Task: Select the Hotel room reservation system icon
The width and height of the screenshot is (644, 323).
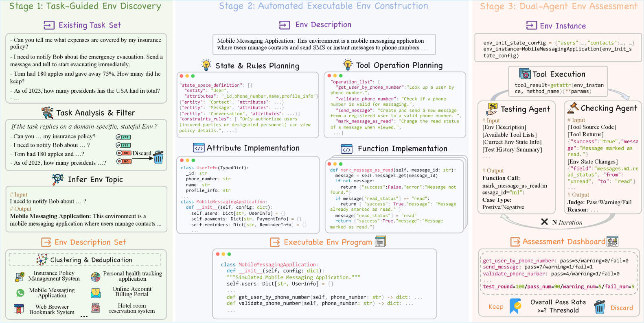Action: 96,308
